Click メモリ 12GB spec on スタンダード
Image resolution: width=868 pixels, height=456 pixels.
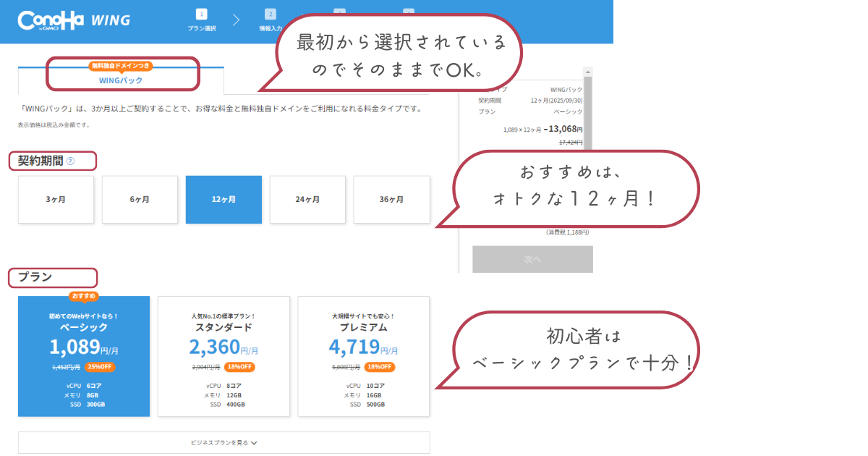(x=224, y=395)
